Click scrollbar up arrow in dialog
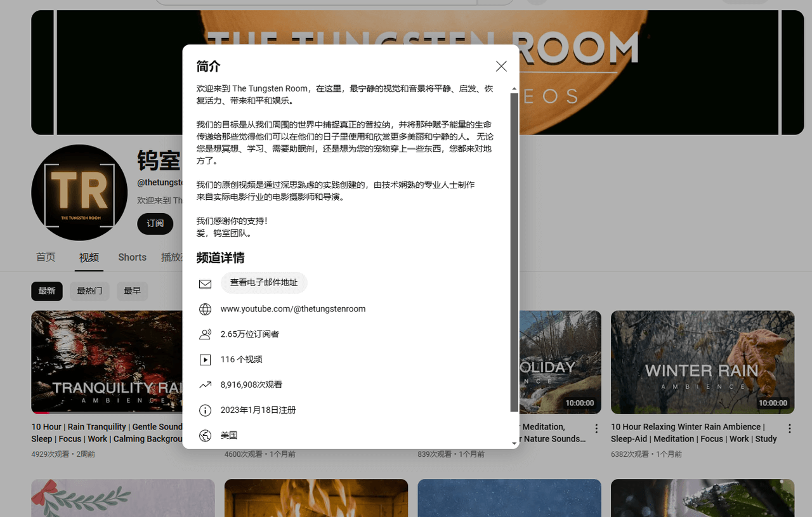Image resolution: width=812 pixels, height=517 pixels. (x=514, y=89)
